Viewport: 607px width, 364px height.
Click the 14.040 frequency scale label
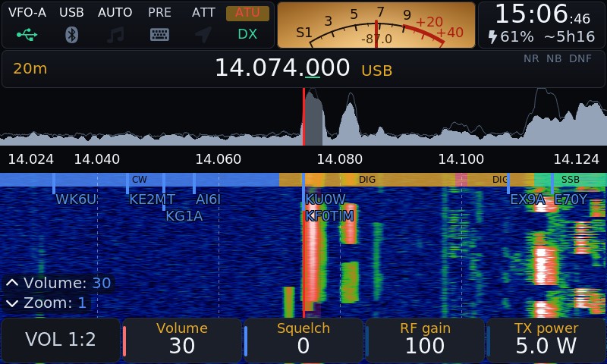click(97, 159)
